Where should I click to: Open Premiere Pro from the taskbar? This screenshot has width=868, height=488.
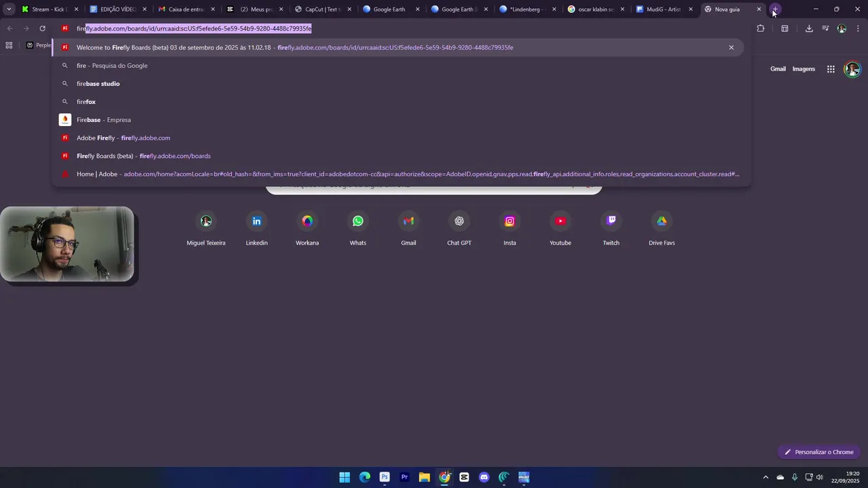(405, 477)
